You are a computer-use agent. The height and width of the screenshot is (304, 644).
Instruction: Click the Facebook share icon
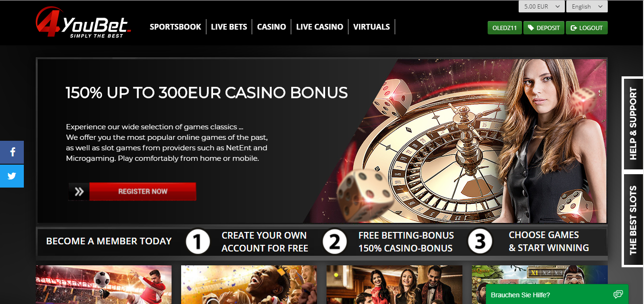point(12,152)
